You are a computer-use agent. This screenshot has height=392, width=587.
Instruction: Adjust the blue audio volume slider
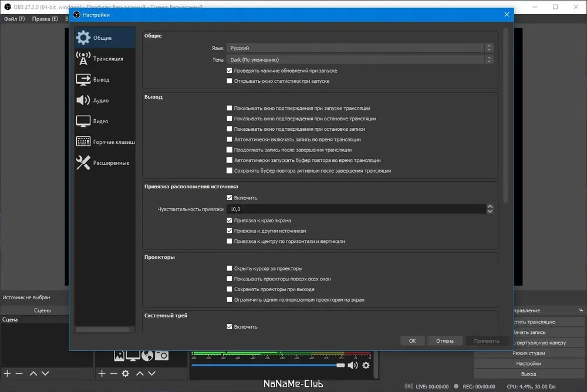[268, 365]
